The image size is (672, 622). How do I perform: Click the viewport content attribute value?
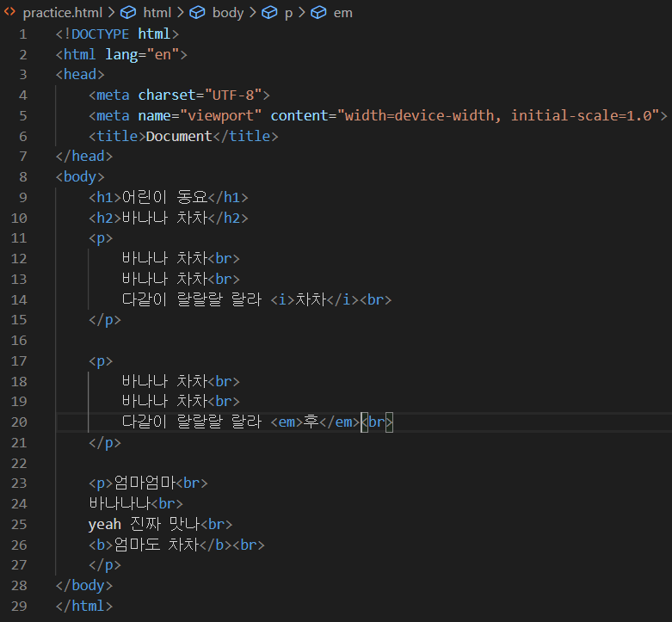click(x=498, y=115)
